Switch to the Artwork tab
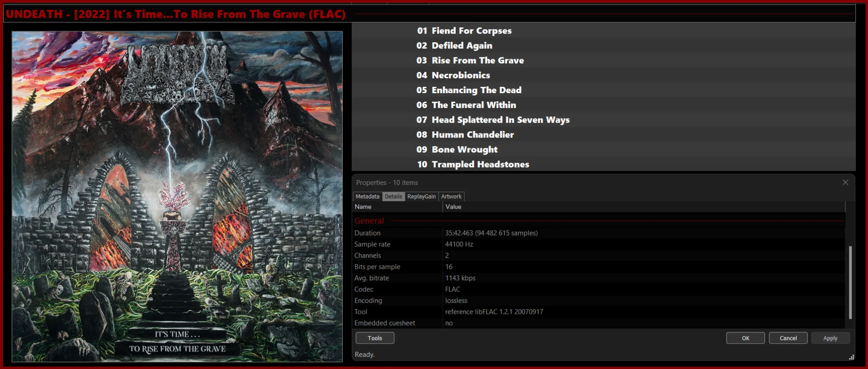Screen dimensions: 868x369 pyautogui.click(x=451, y=196)
